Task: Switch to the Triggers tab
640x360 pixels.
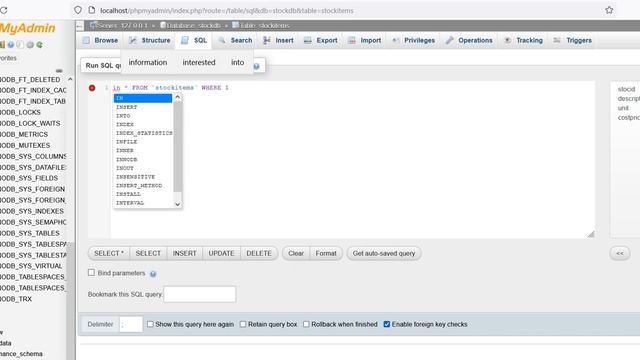Action: (573, 40)
